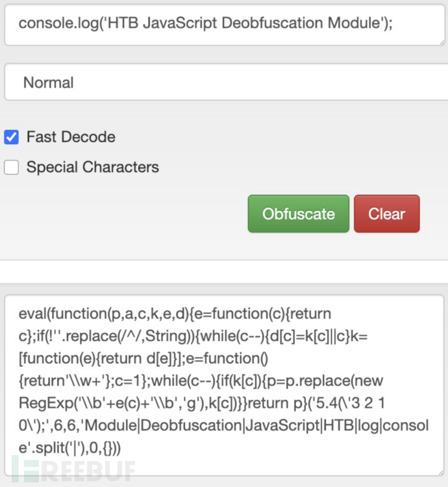Image resolution: width=448 pixels, height=487 pixels.
Task: Click the "Special Characters" label text
Action: click(x=92, y=168)
